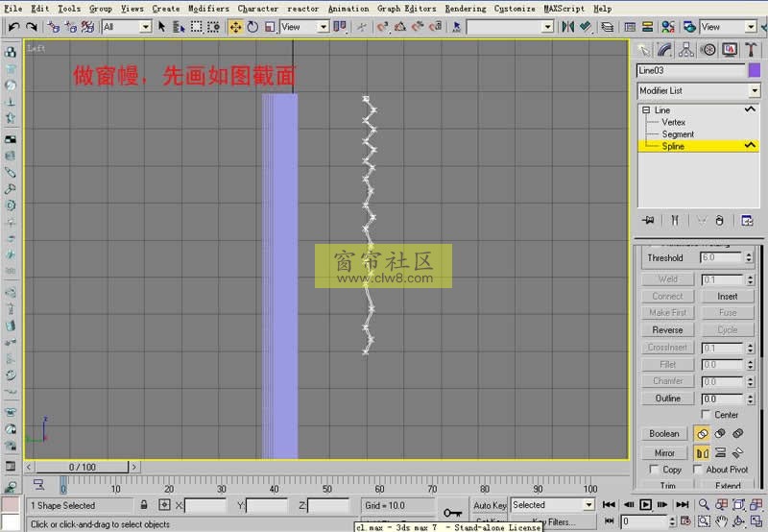The image size is (768, 532).
Task: Enable the Copy checkbox
Action: pyautogui.click(x=654, y=470)
